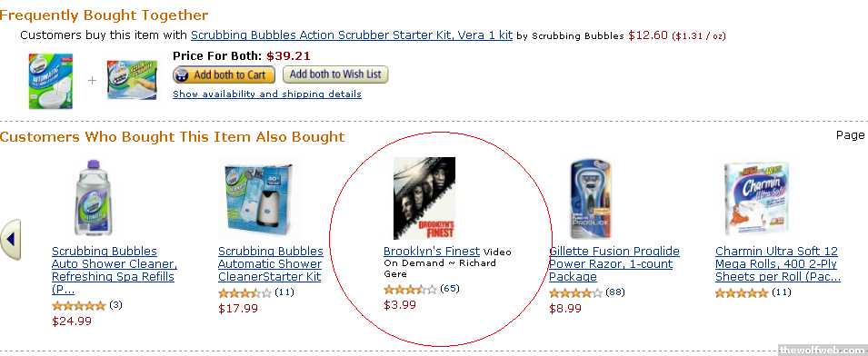
Task: Click the star rating of Gillette razor (88)
Action: click(575, 293)
